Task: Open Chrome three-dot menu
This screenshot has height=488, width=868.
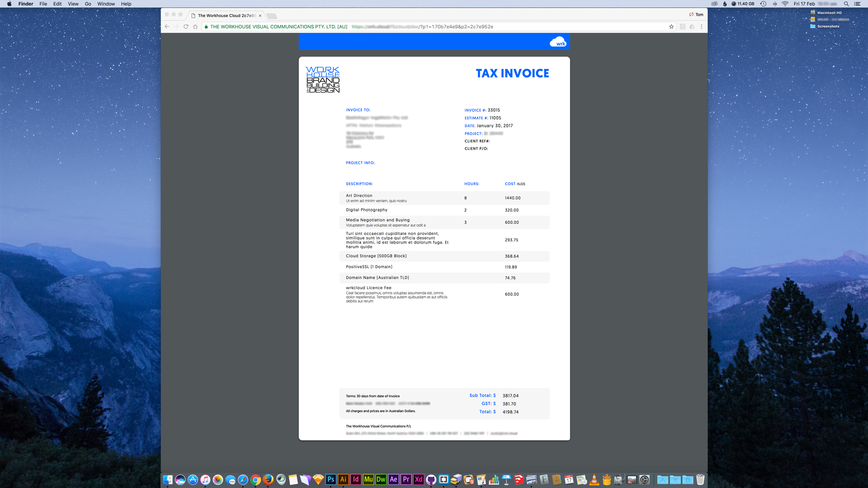Action: [x=702, y=27]
